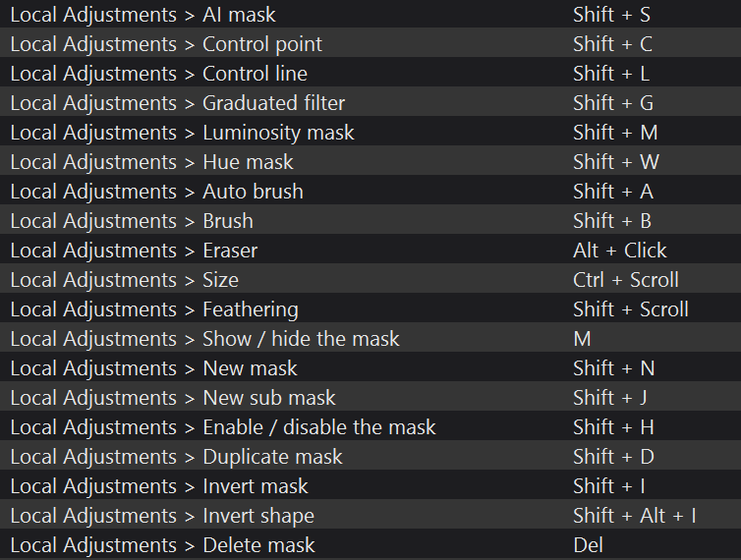
Task: Click the Alt + Click shortcut cell
Action: tap(619, 251)
